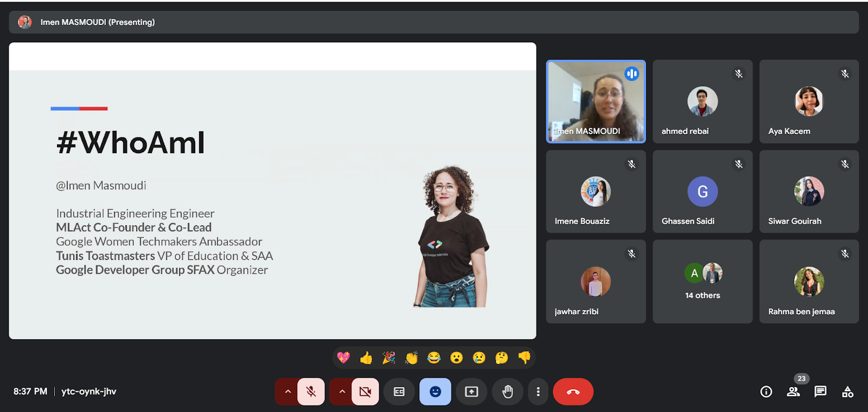Select Imen MASMOUDI video tile
This screenshot has height=412, width=868.
coord(596,102)
